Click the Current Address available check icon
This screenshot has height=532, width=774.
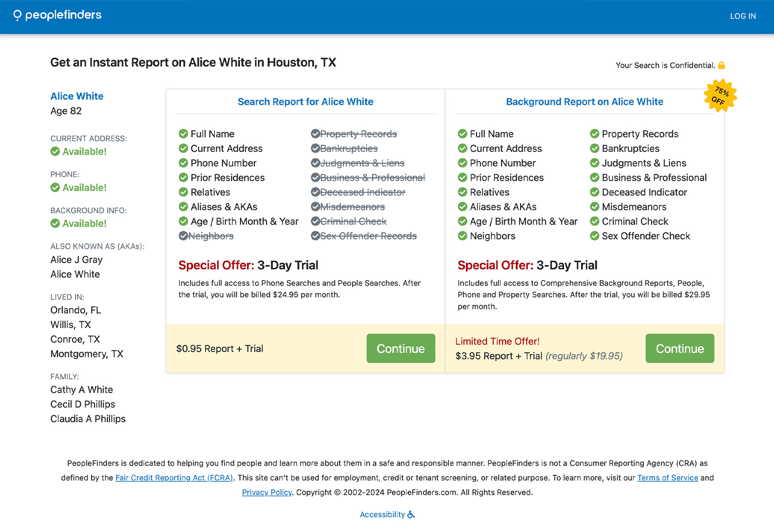(55, 151)
